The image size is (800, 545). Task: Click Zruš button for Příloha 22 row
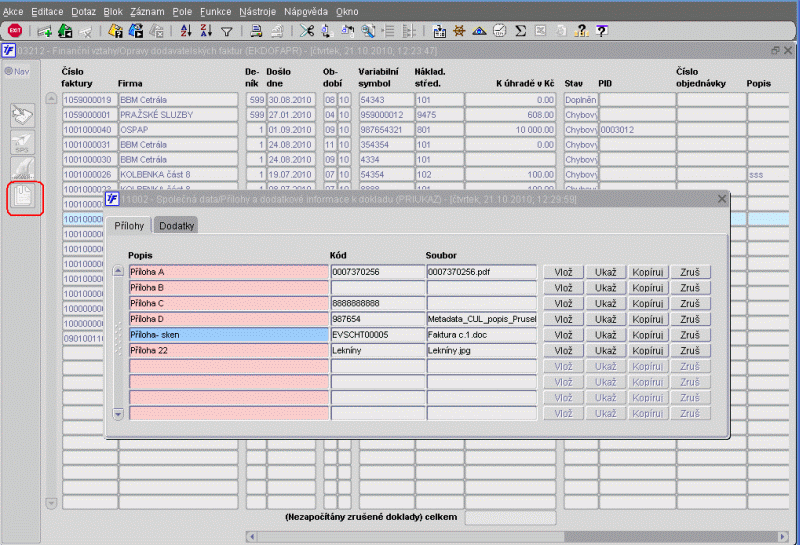pos(690,351)
